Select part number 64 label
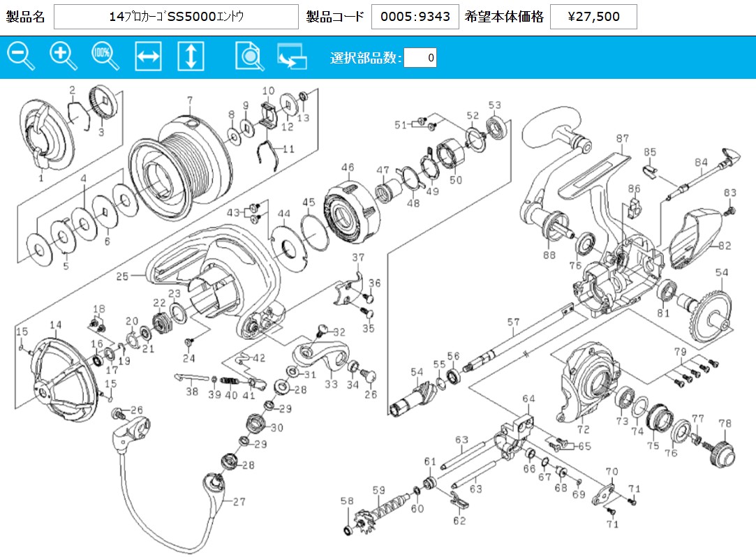The image size is (756, 557). click(528, 399)
